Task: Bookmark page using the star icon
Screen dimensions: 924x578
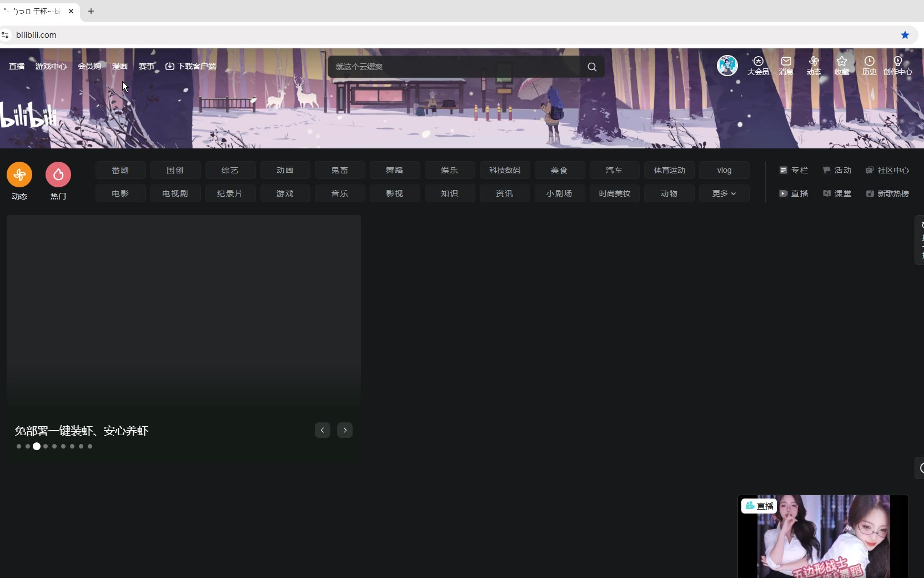Action: [x=905, y=35]
